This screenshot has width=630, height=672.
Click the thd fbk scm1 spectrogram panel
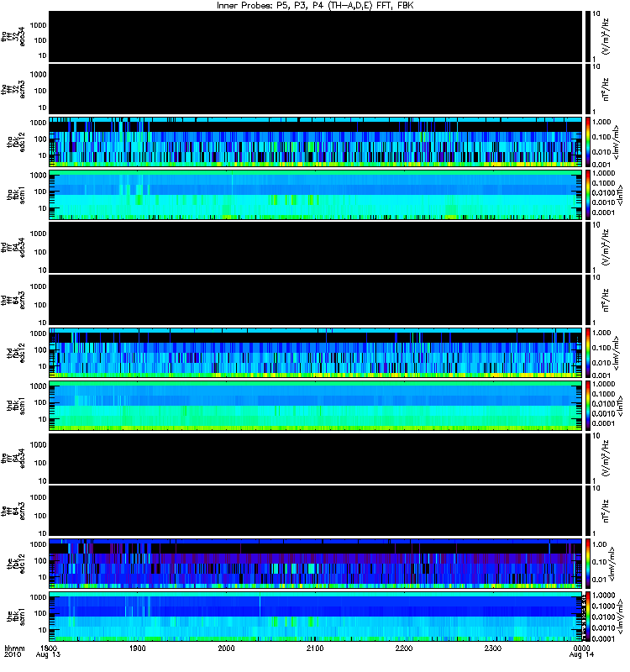pyautogui.click(x=316, y=406)
